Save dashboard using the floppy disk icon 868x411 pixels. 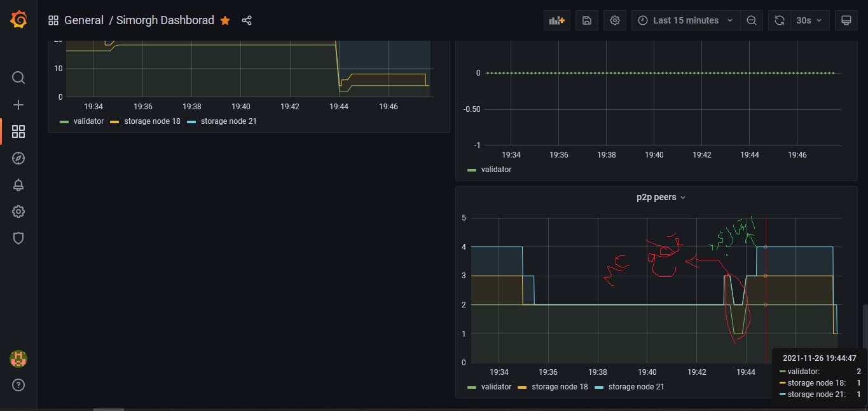pos(587,20)
